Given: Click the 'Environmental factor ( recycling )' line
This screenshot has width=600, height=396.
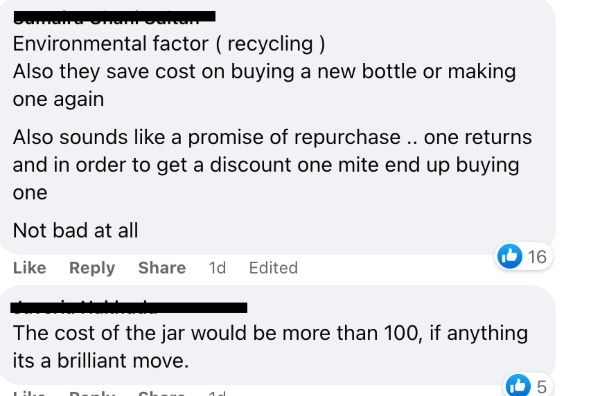Looking at the screenshot, I should coord(169,44).
